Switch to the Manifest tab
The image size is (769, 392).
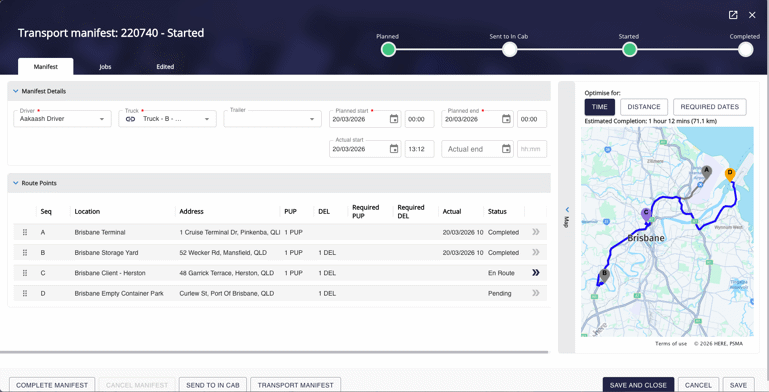tap(46, 67)
